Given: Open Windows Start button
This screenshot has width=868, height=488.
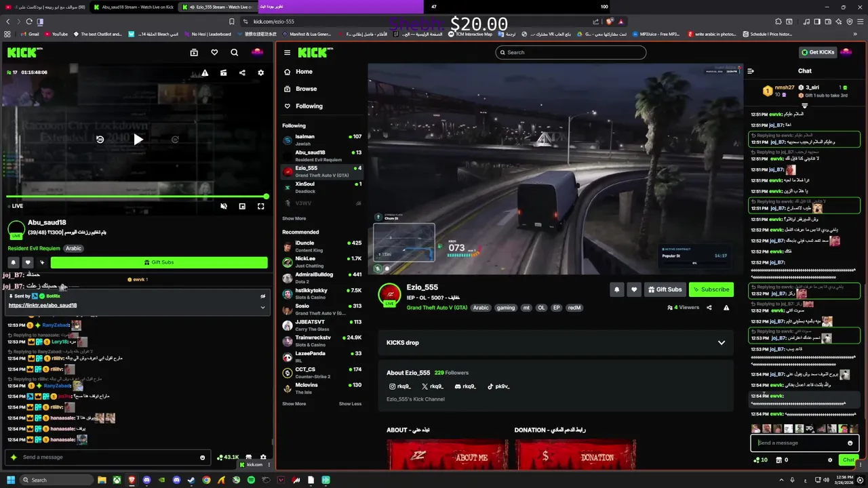Looking at the screenshot, I should click(x=11, y=481).
